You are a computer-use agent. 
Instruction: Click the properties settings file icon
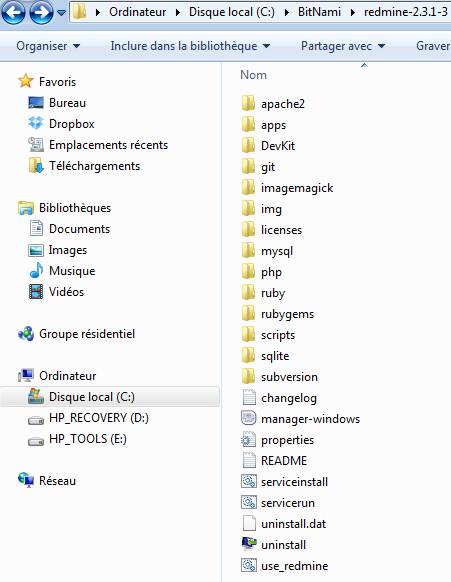[x=248, y=439]
